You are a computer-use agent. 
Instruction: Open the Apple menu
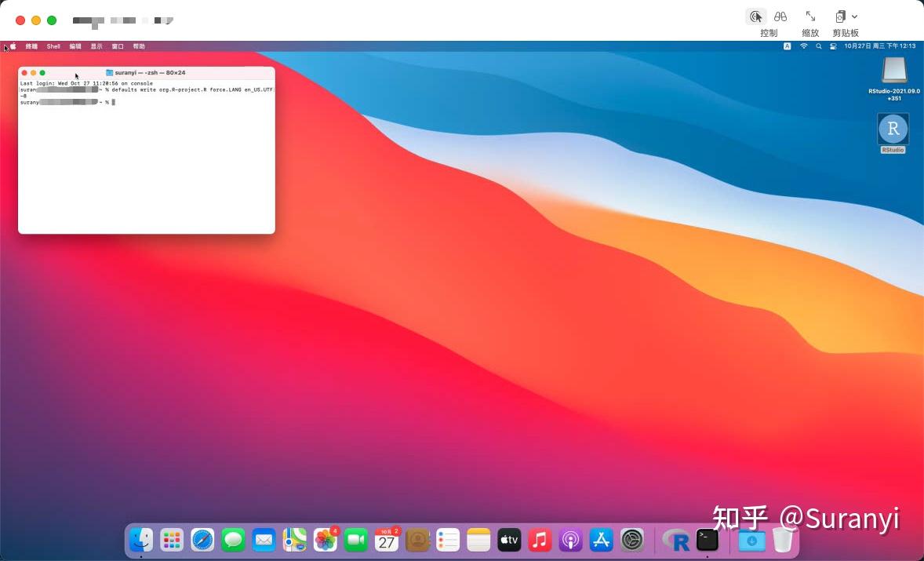[11, 46]
